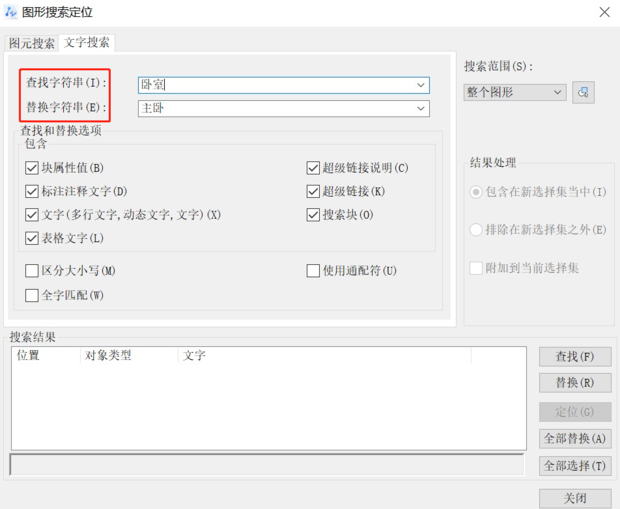Toggle the 超级链接说明(C) checkbox
Viewport: 620px width, 509px height.
pos(313,168)
